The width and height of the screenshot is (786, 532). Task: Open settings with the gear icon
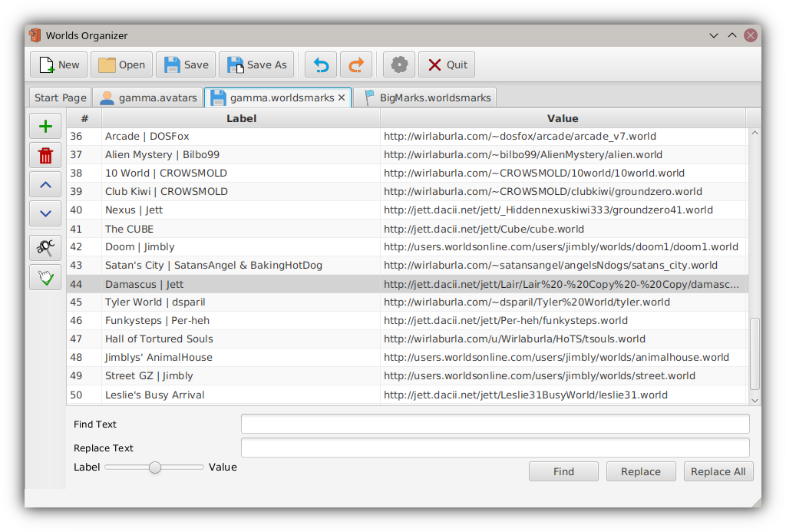[399, 65]
